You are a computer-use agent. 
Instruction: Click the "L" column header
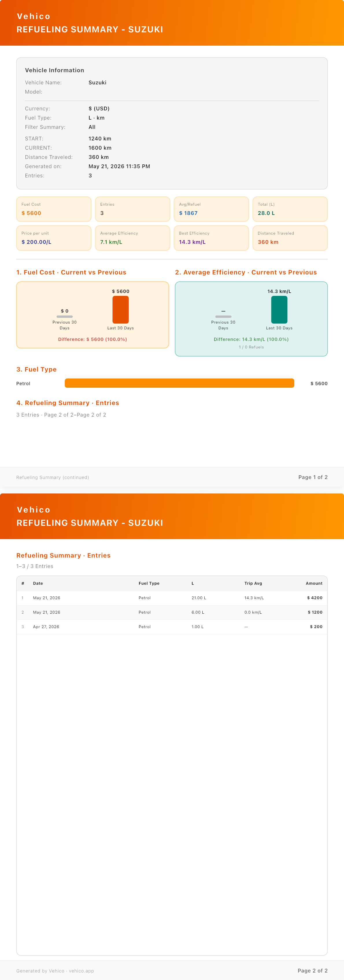[193, 583]
